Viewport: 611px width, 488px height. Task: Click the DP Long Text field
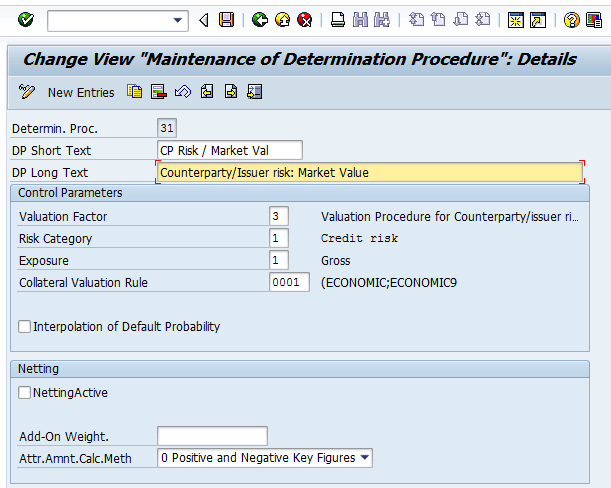pos(369,172)
